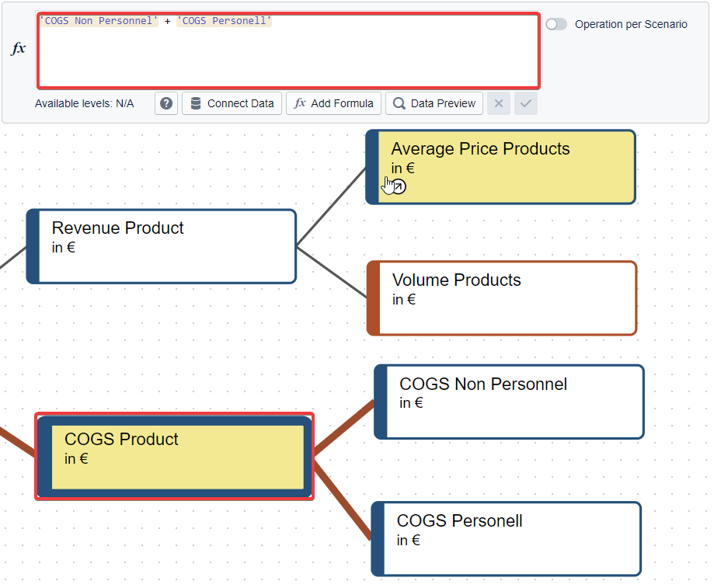714x588 pixels.
Task: Select the Revenue Product node title
Action: (117, 228)
